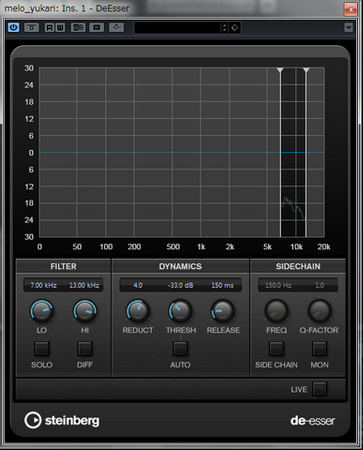Click the de-esser product name text
The width and height of the screenshot is (363, 450).
coord(312,421)
